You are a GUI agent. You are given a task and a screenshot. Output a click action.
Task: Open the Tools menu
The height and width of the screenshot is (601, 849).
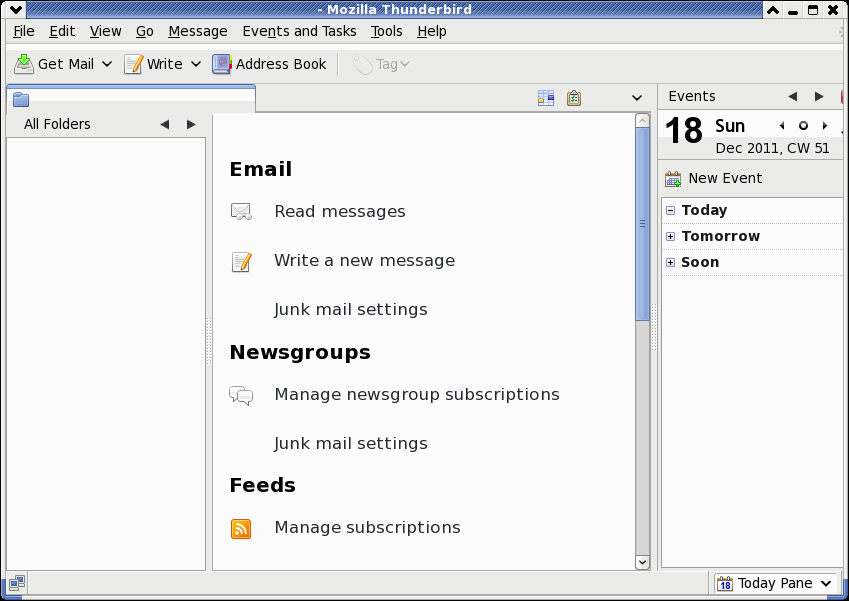(x=386, y=31)
